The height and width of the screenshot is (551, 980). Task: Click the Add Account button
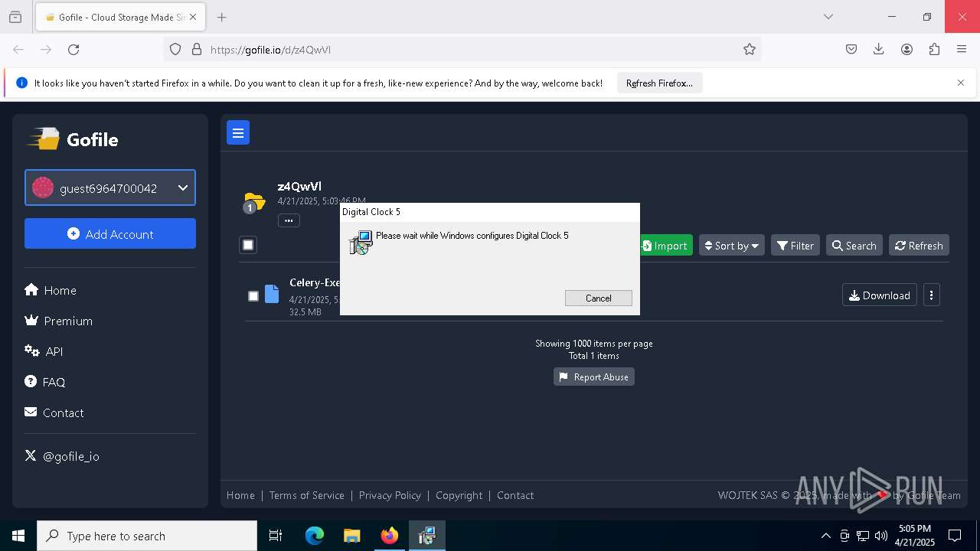pyautogui.click(x=110, y=233)
